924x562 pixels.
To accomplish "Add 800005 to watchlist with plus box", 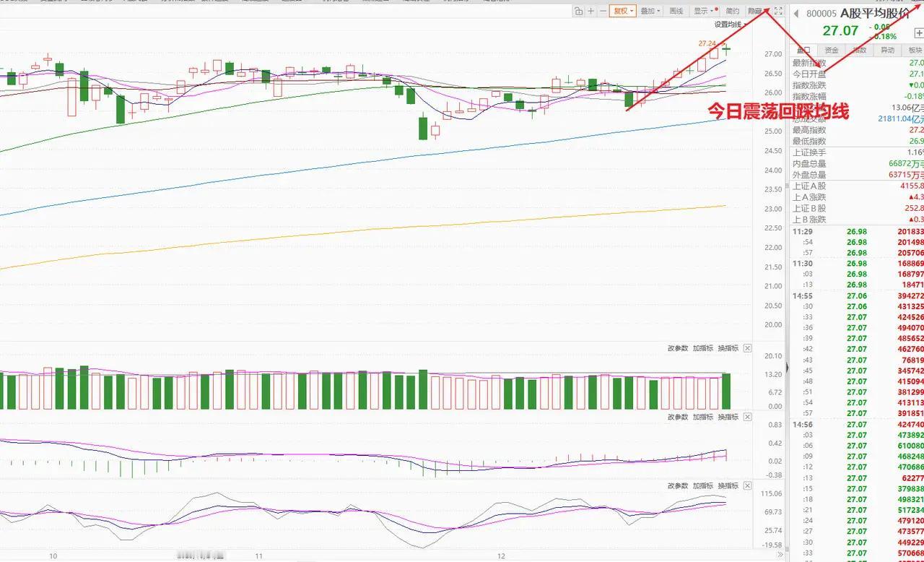I will 919,33.
